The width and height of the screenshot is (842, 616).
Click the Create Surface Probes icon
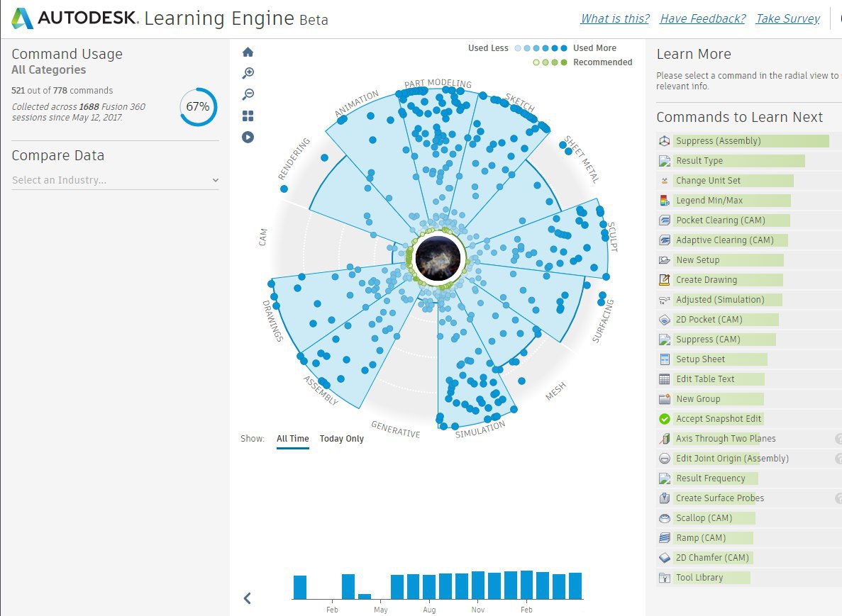pos(664,498)
